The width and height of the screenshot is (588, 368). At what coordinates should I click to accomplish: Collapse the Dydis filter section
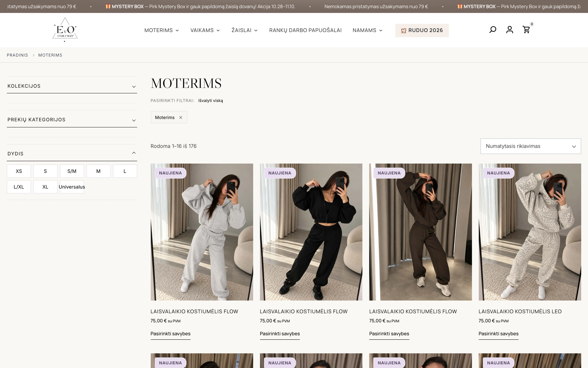(x=72, y=154)
